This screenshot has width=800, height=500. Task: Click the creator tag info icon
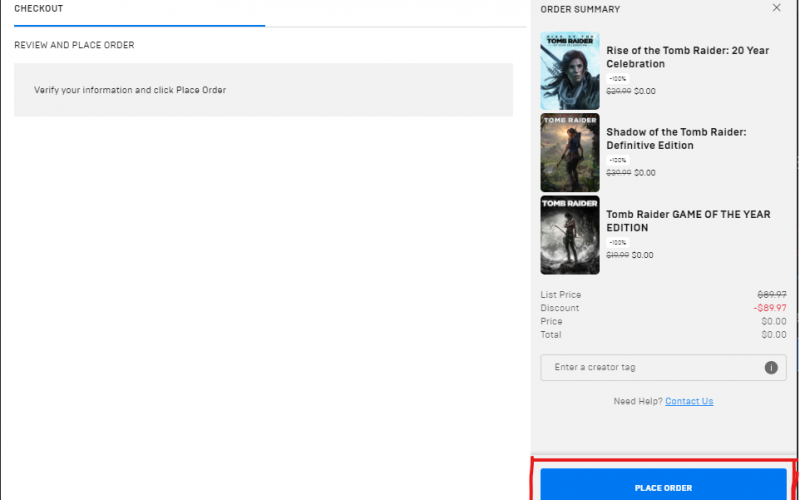coord(771,367)
